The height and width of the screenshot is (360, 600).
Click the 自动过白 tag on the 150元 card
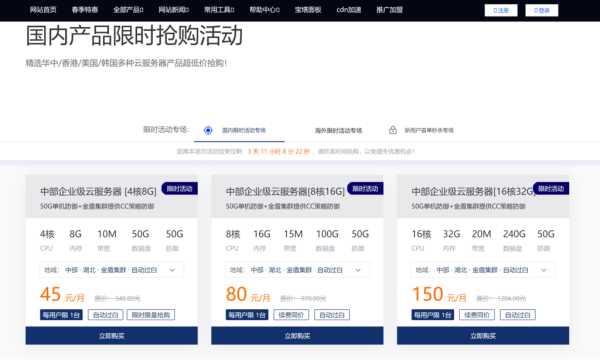pyautogui.click(x=518, y=315)
